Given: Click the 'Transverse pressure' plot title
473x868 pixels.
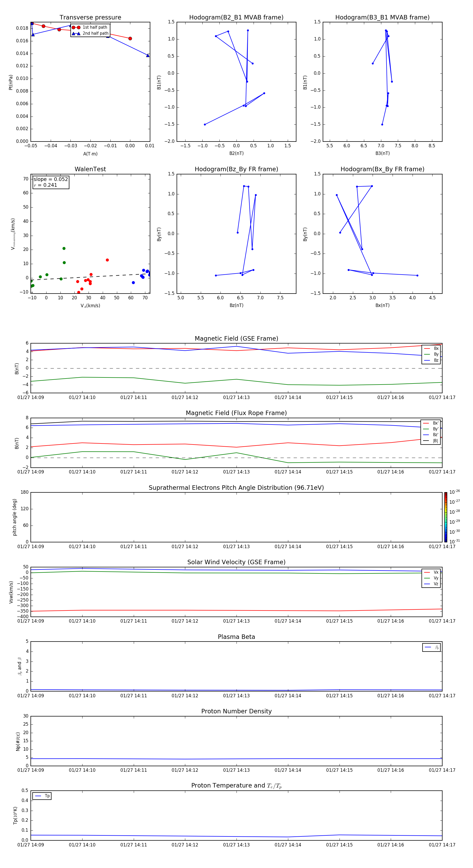Looking at the screenshot, I should pos(90,17).
